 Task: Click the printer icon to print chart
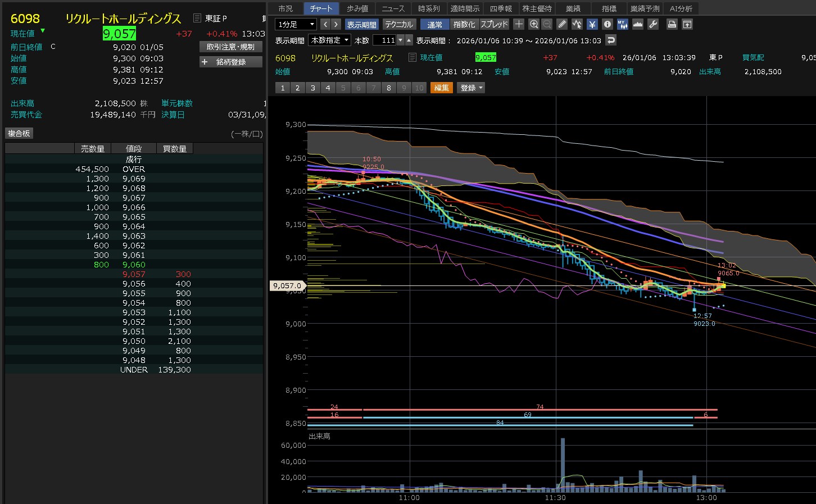[x=672, y=24]
